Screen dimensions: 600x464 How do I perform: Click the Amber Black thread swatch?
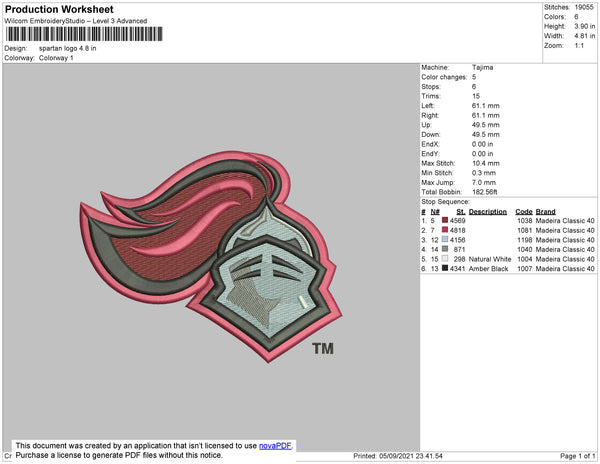[x=445, y=268]
